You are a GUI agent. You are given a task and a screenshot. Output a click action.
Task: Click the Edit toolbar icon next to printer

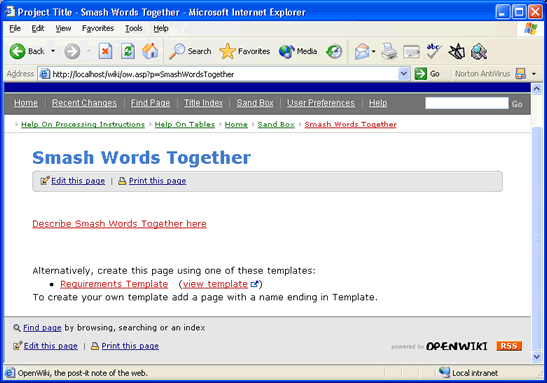coord(411,52)
